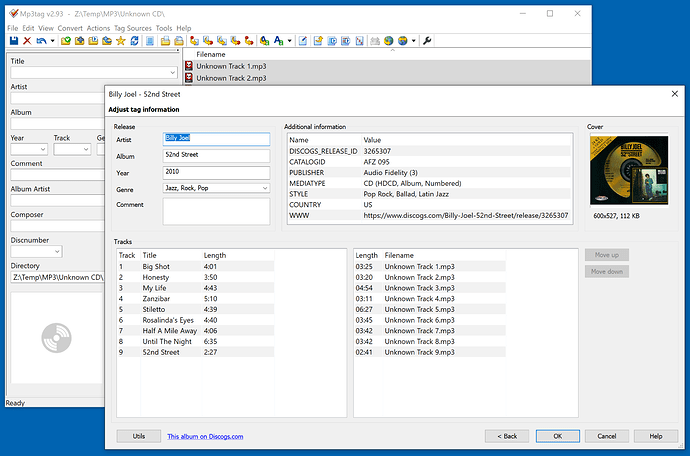The image size is (690, 456).
Task: Click the Billy Joel album cover thumbnail
Action: (629, 170)
